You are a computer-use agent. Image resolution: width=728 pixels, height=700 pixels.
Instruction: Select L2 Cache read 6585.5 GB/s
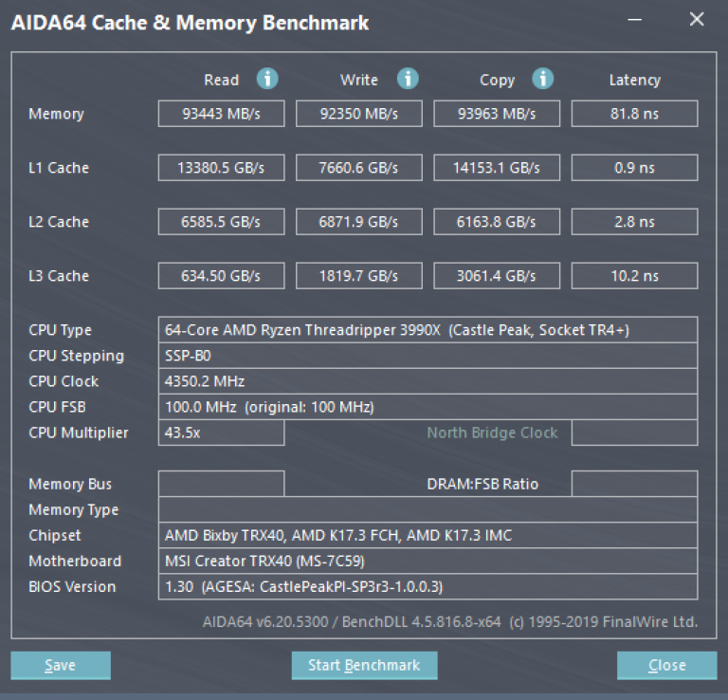pos(222,222)
